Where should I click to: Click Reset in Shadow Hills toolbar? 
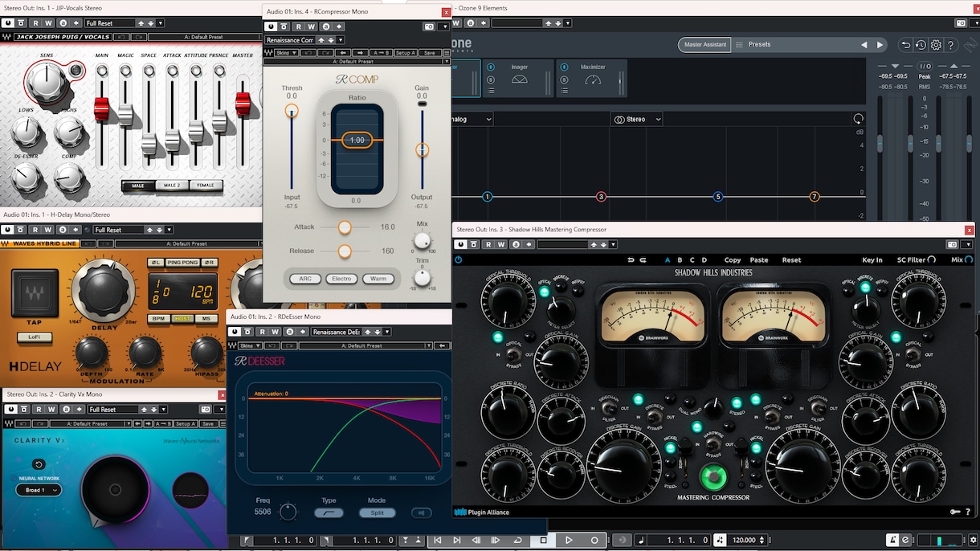pos(791,260)
